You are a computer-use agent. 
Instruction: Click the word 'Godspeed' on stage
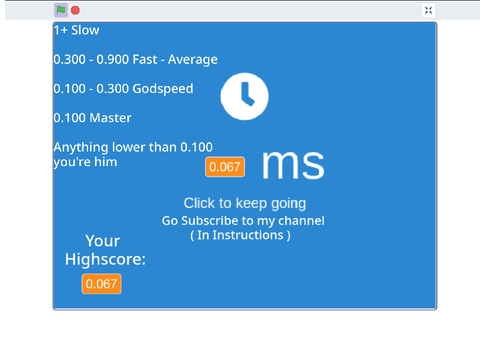[x=163, y=89]
